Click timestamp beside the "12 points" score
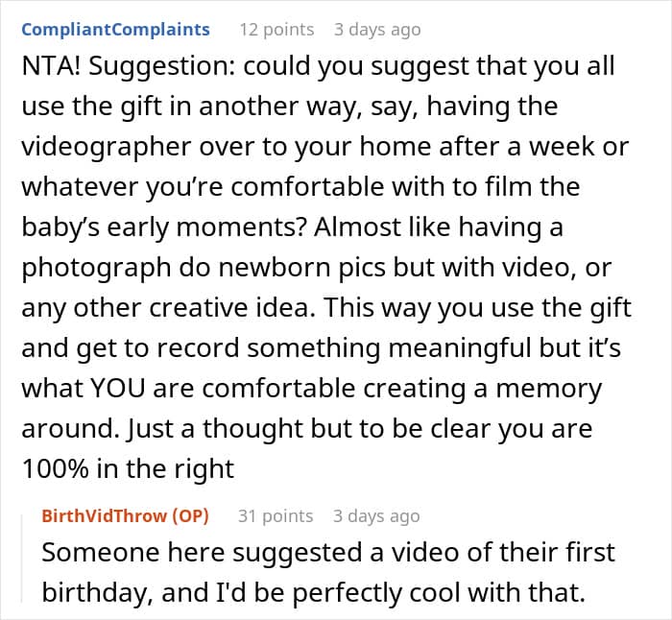 click(x=376, y=30)
